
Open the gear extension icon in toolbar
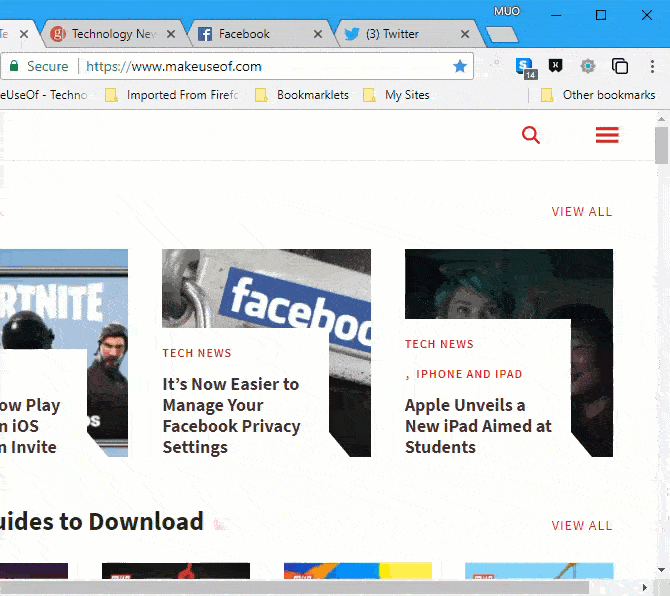coord(588,66)
